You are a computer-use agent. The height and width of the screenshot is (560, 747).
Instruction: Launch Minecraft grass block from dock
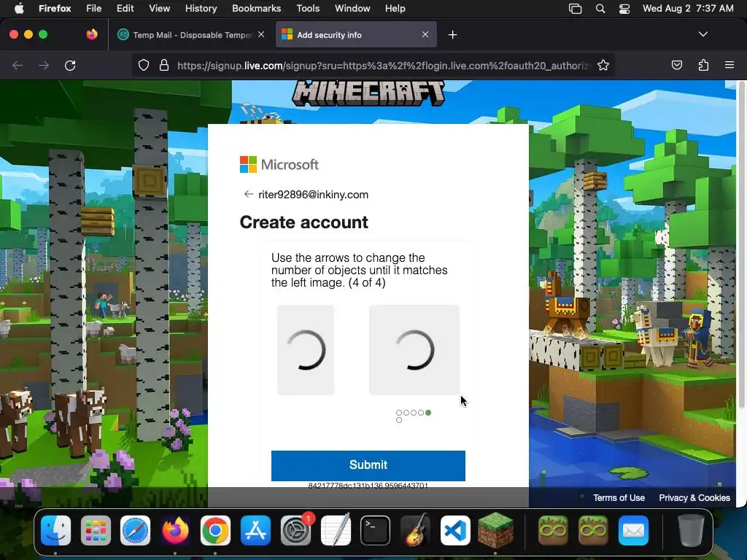(495, 531)
